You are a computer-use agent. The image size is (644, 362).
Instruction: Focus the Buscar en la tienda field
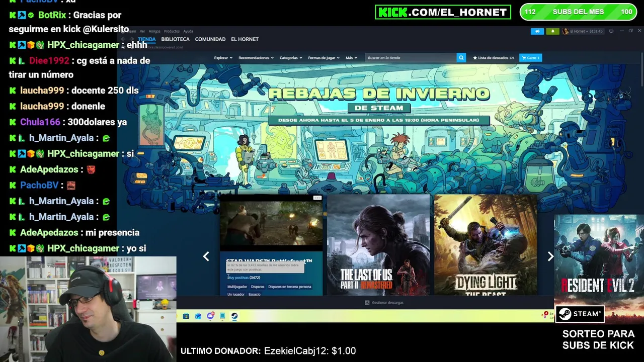[x=411, y=58]
